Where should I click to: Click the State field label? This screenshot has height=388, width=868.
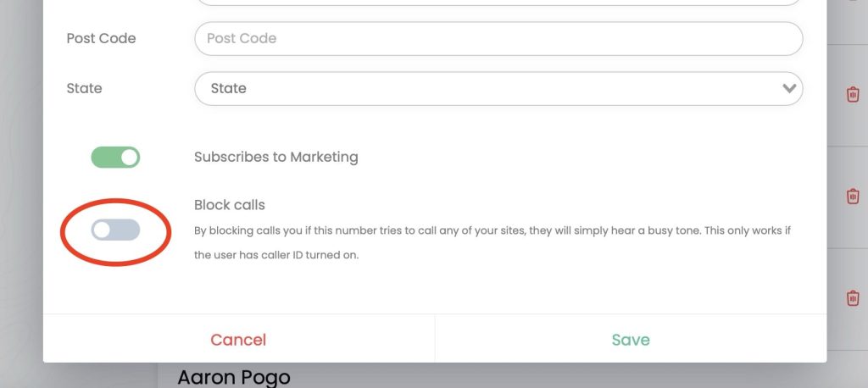tap(84, 88)
